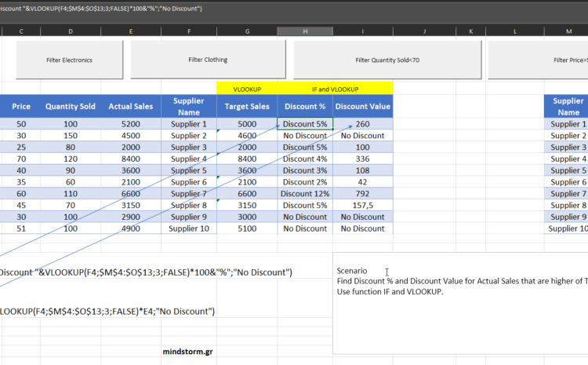Select Discount Value cell 108

(363, 170)
